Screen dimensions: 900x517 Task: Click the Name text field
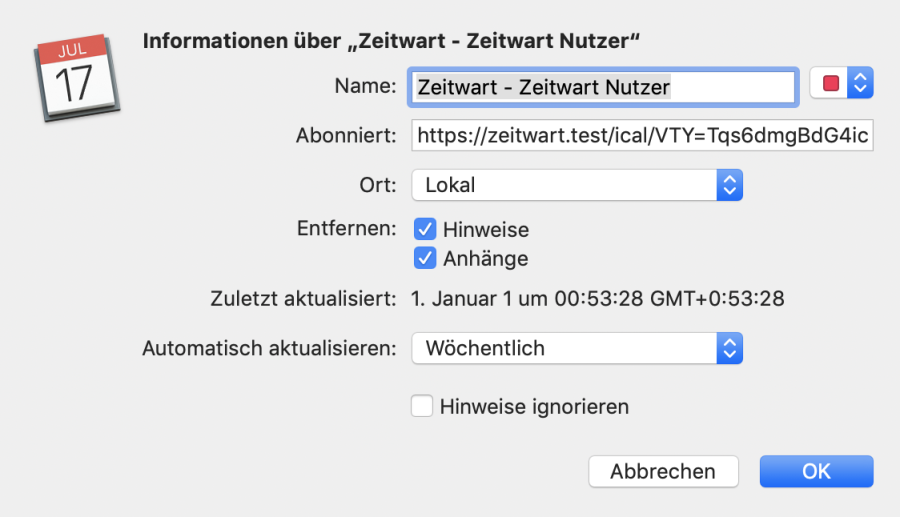pos(603,87)
